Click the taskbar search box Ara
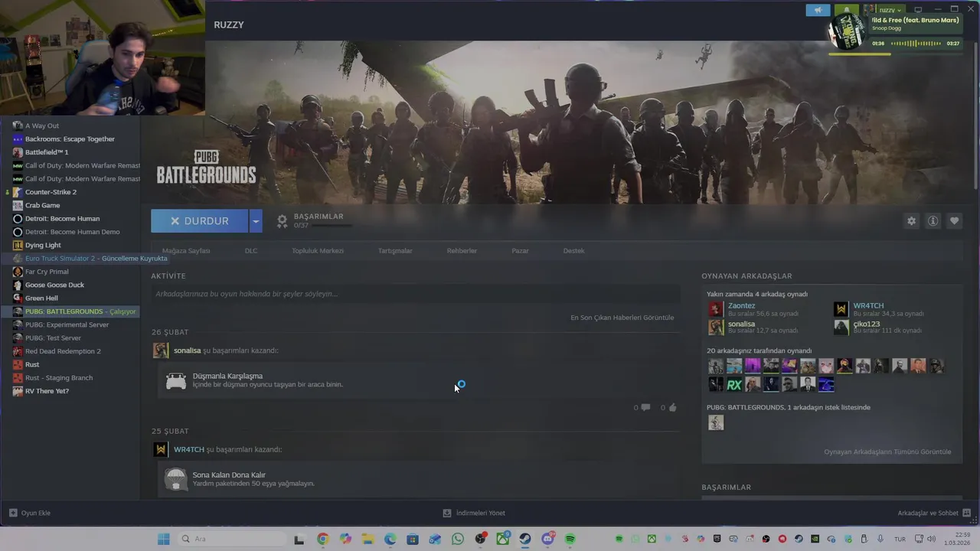This screenshot has height=551, width=980. [x=232, y=539]
